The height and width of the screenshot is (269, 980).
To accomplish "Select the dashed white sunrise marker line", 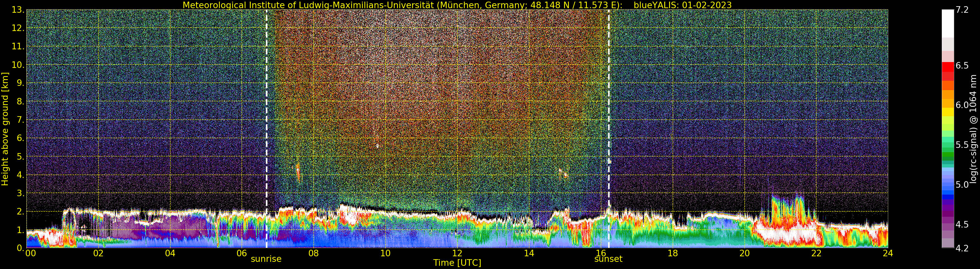I will (266, 129).
